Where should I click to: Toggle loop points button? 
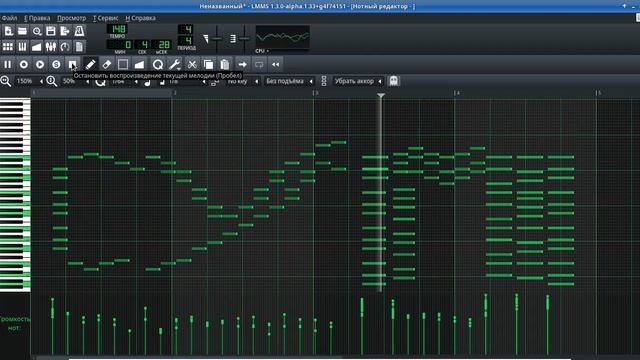click(x=259, y=64)
